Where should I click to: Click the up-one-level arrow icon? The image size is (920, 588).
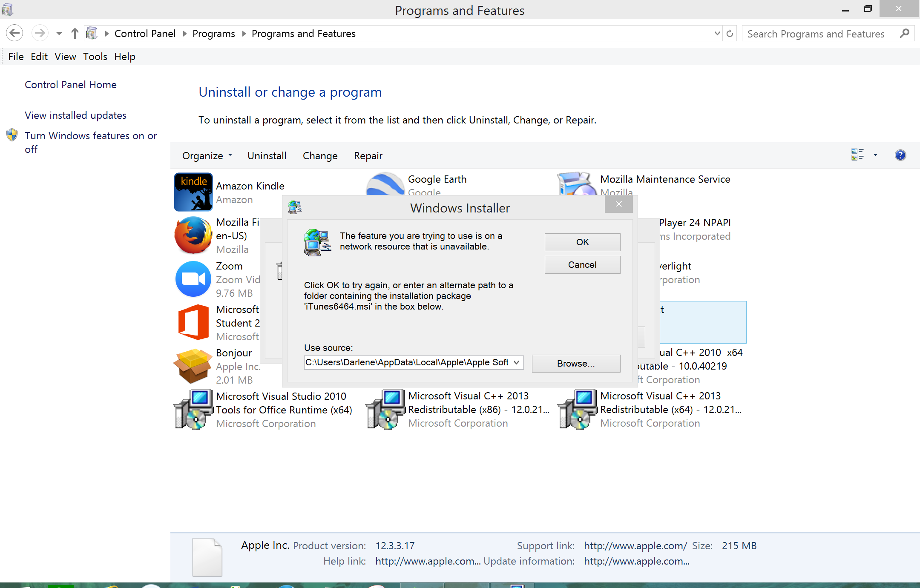pyautogui.click(x=75, y=33)
